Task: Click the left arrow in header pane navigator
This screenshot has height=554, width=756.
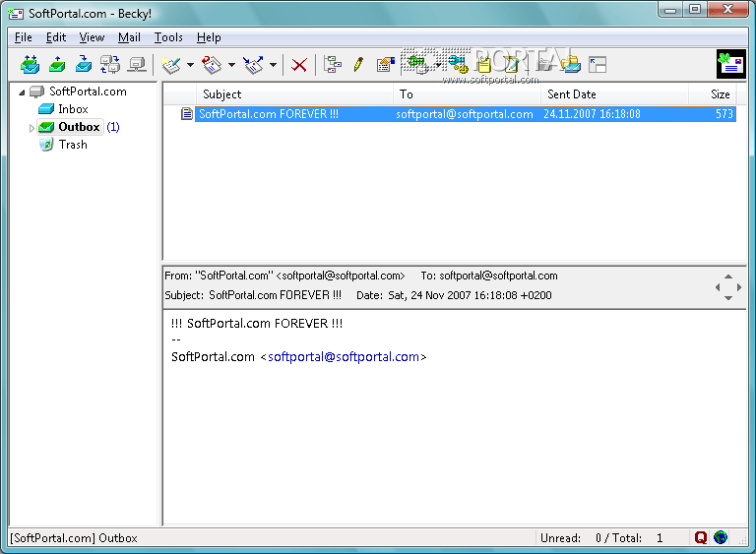Action: tap(718, 287)
